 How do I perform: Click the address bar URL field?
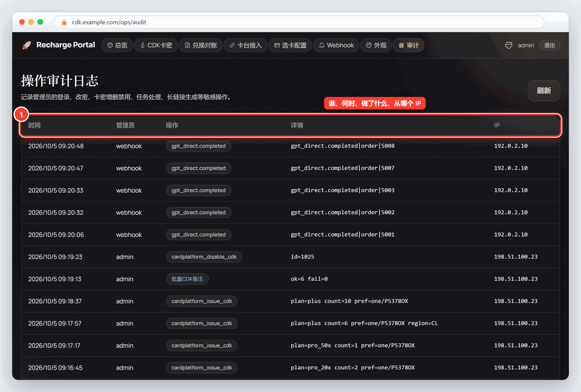pos(299,22)
